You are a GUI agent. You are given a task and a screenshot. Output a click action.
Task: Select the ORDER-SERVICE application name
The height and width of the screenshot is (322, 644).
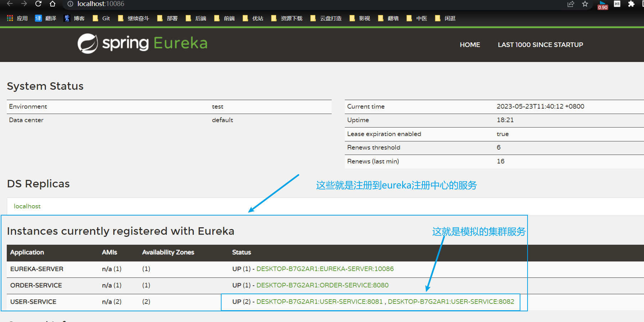(36, 285)
